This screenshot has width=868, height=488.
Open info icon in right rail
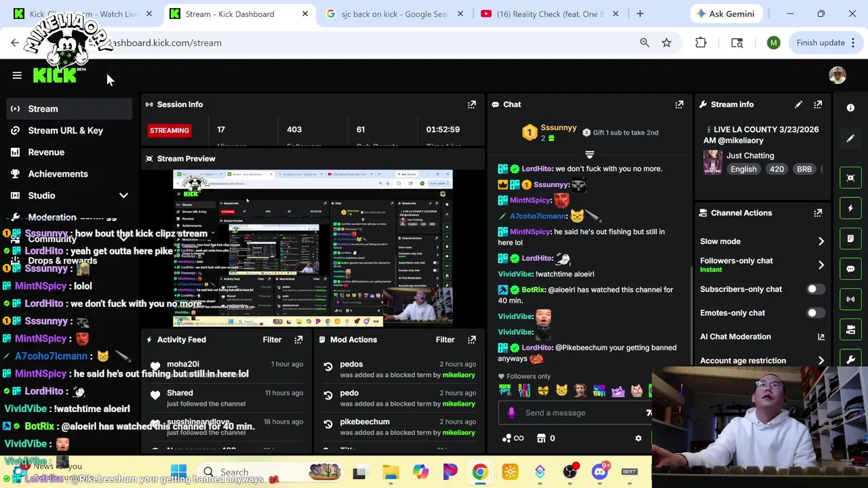[850, 108]
